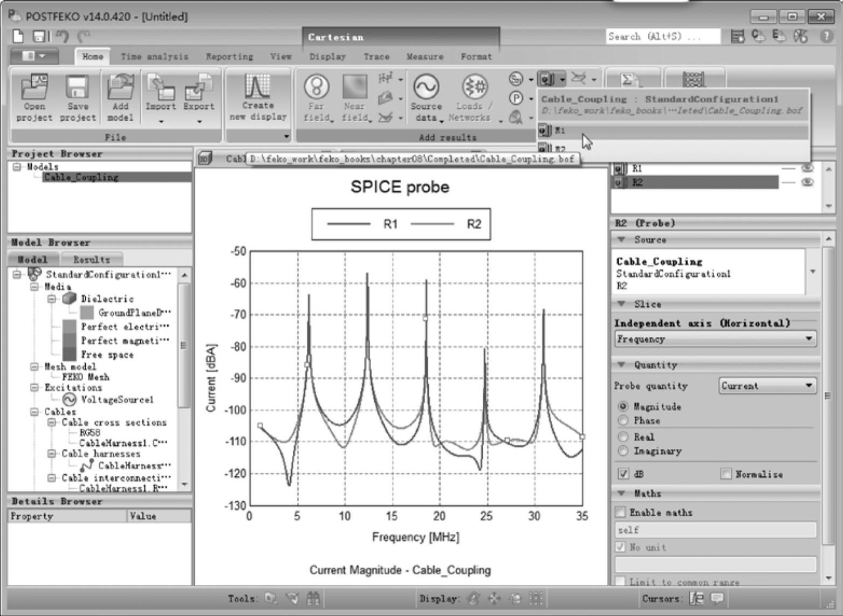The height and width of the screenshot is (616, 843).
Task: Open the Time analysis ribbon tab
Action: point(155,57)
